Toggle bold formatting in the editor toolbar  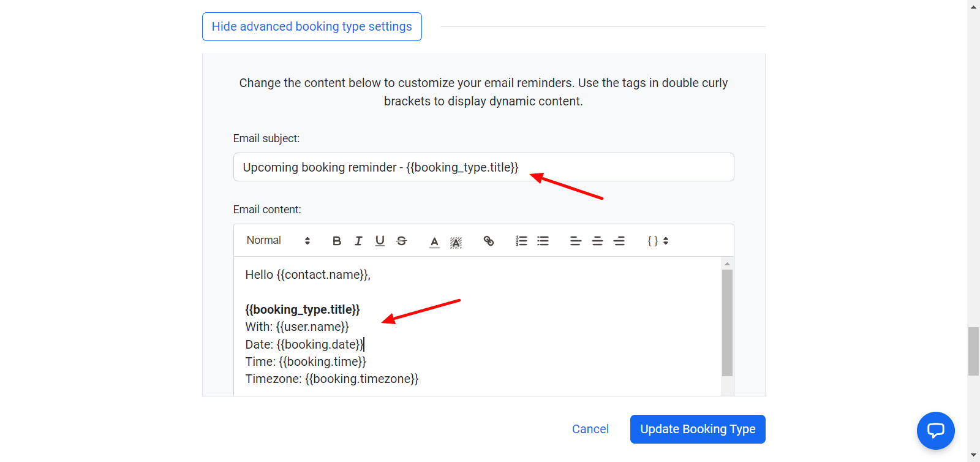337,241
